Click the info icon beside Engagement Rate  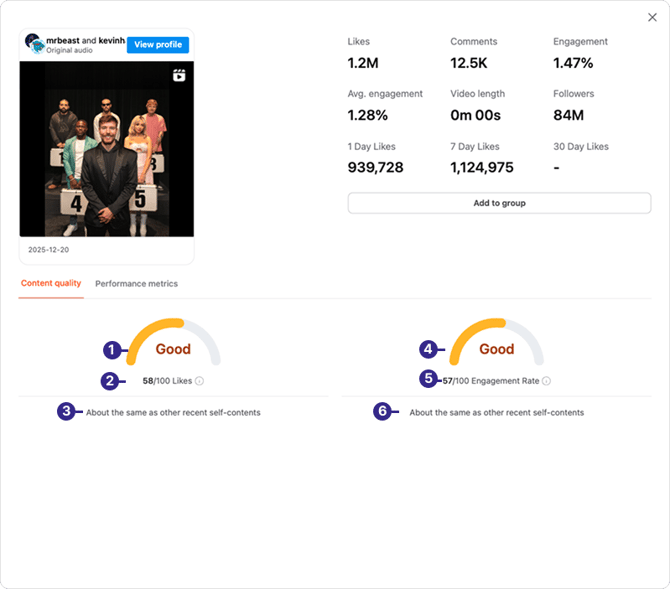546,381
